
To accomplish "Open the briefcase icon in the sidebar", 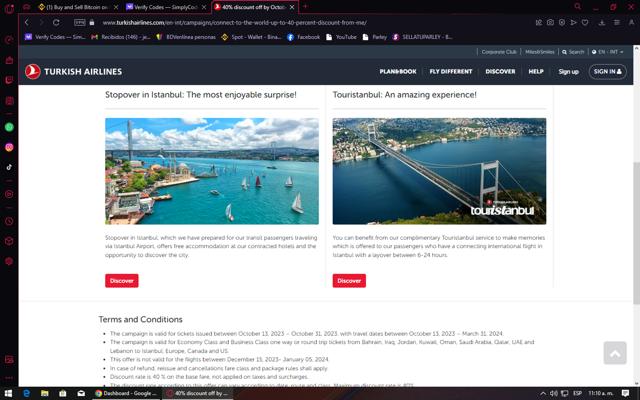I will [9, 60].
